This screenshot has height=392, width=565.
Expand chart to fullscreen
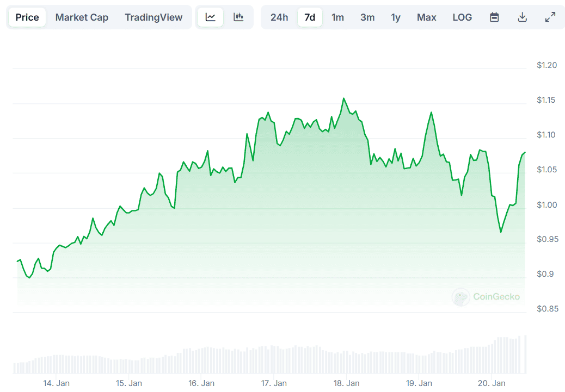pyautogui.click(x=550, y=17)
